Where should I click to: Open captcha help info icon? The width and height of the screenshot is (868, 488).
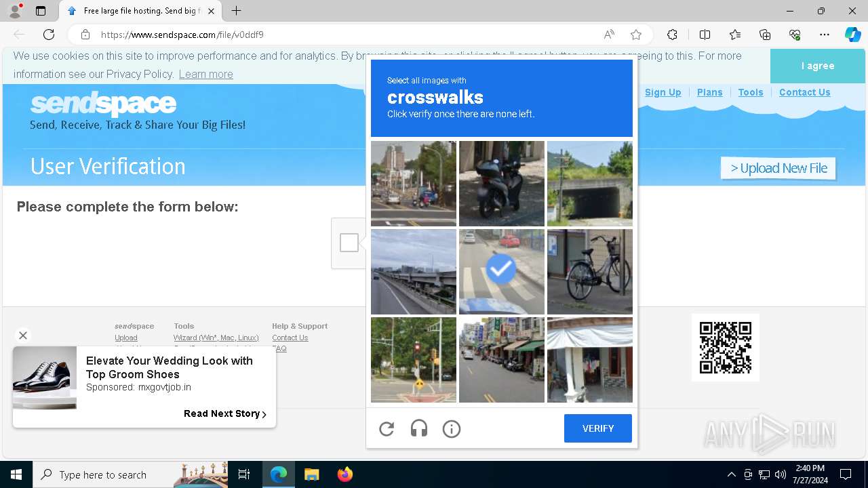452,428
